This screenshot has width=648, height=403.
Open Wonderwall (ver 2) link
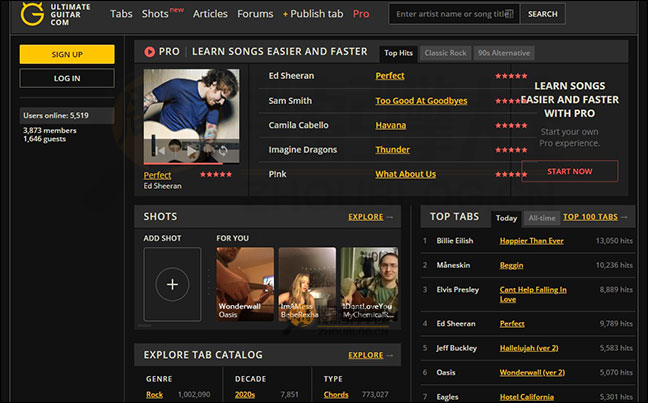(532, 372)
